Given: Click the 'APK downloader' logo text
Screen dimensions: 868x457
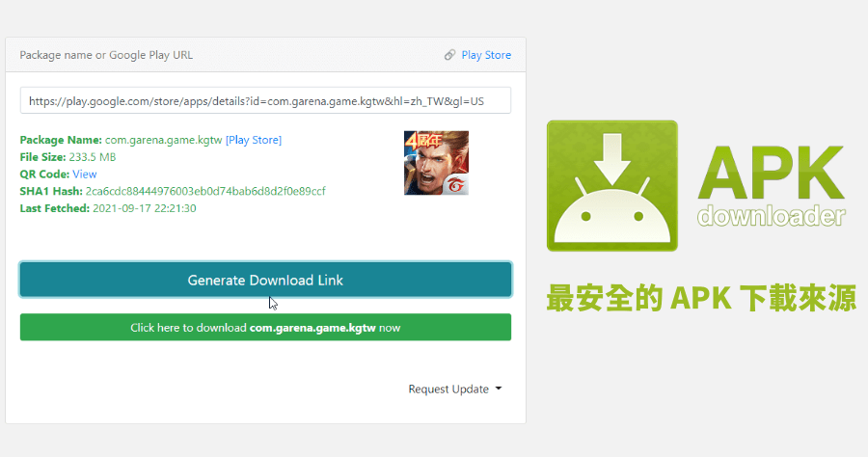Looking at the screenshot, I should pos(772,186).
